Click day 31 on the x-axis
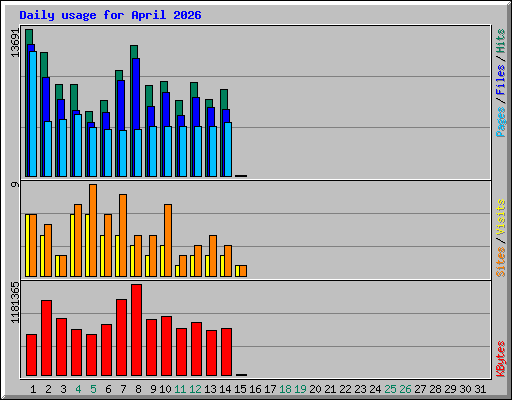The width and height of the screenshot is (512, 400). (x=480, y=389)
